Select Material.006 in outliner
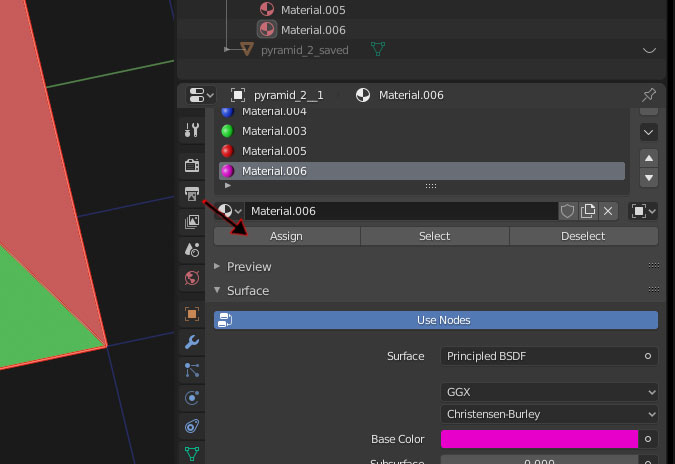675x464 pixels. [x=313, y=30]
